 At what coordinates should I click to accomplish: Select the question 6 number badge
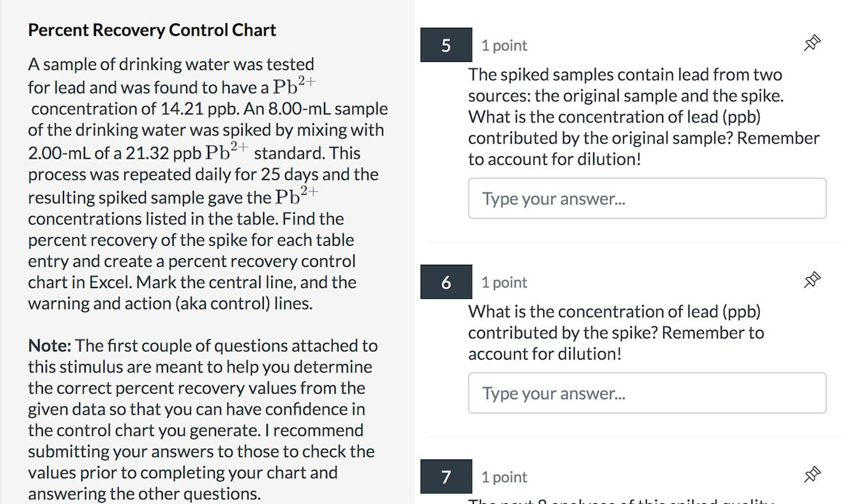(x=446, y=282)
